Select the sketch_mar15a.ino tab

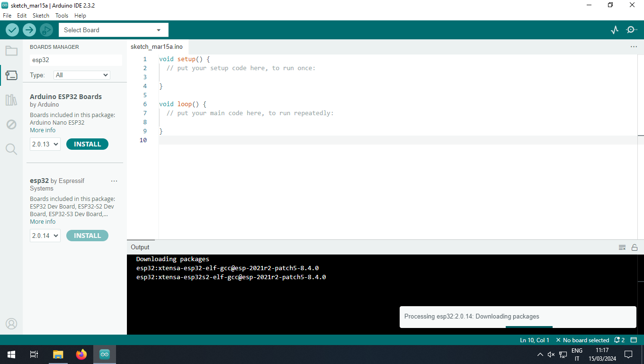[157, 47]
